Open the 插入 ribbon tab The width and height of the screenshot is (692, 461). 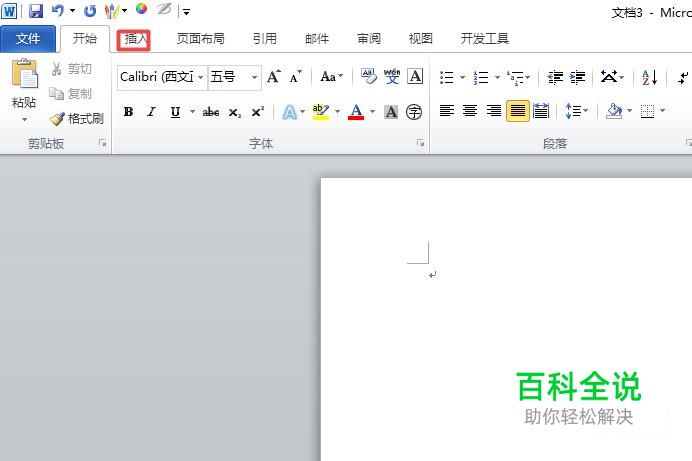point(134,40)
